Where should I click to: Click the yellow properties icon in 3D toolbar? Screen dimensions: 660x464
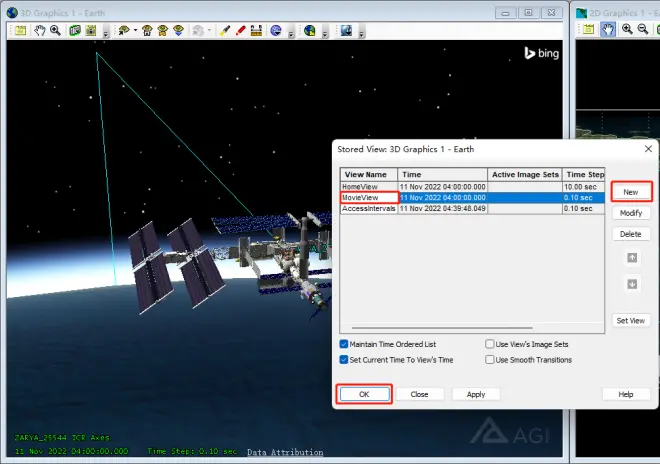(20, 30)
